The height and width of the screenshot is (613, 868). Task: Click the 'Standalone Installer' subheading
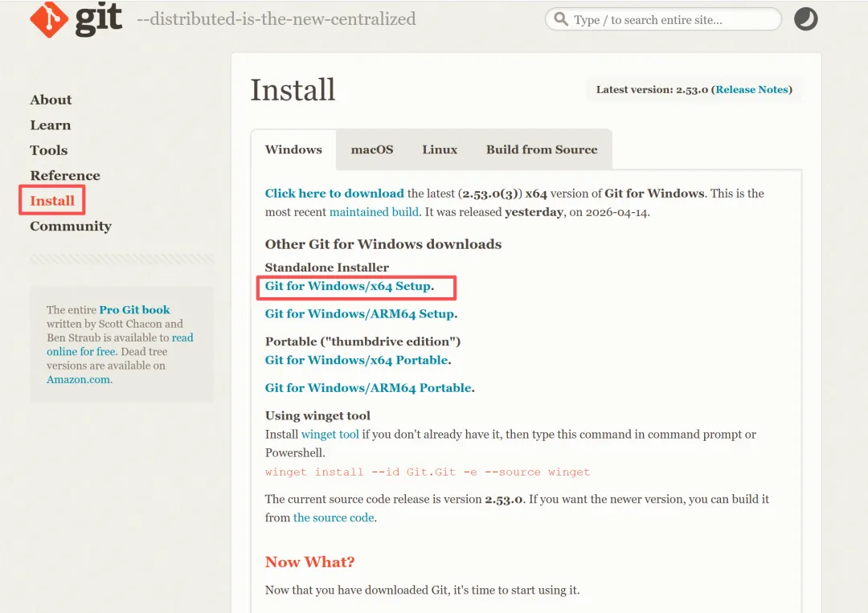coord(326,268)
